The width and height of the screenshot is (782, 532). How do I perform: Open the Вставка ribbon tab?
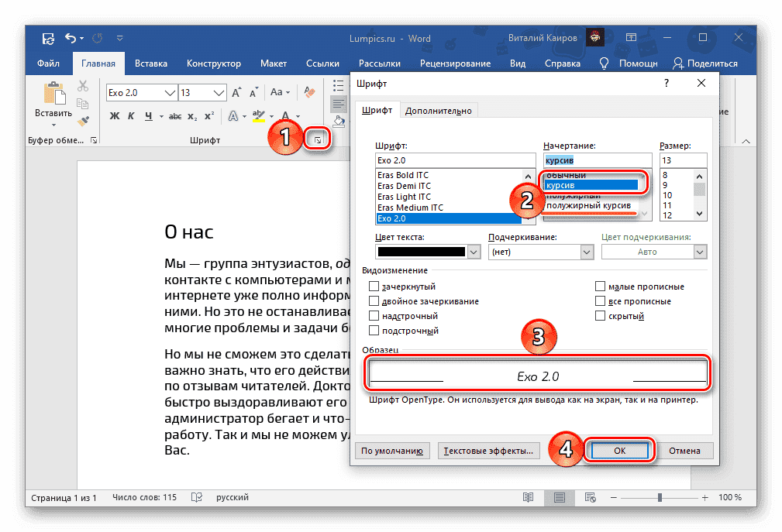click(x=150, y=63)
